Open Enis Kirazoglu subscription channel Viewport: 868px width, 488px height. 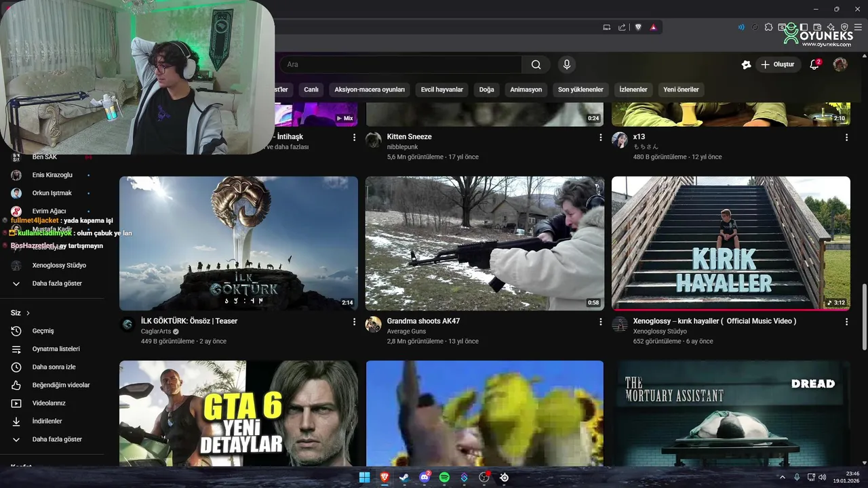(52, 175)
